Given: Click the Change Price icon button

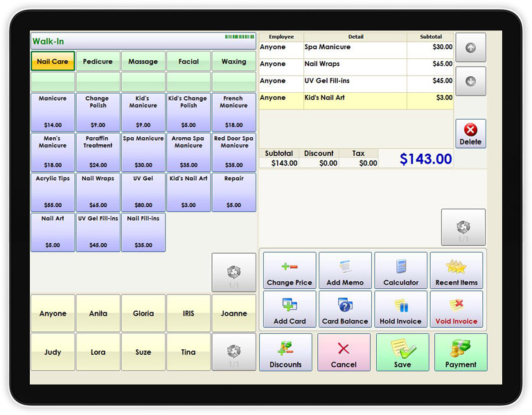Looking at the screenshot, I should point(289,270).
